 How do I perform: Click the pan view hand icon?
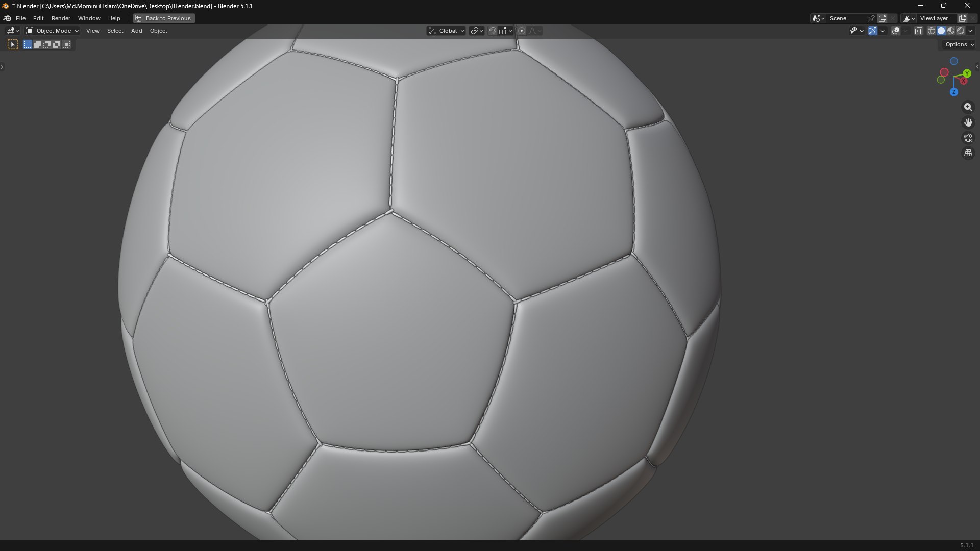(x=968, y=122)
